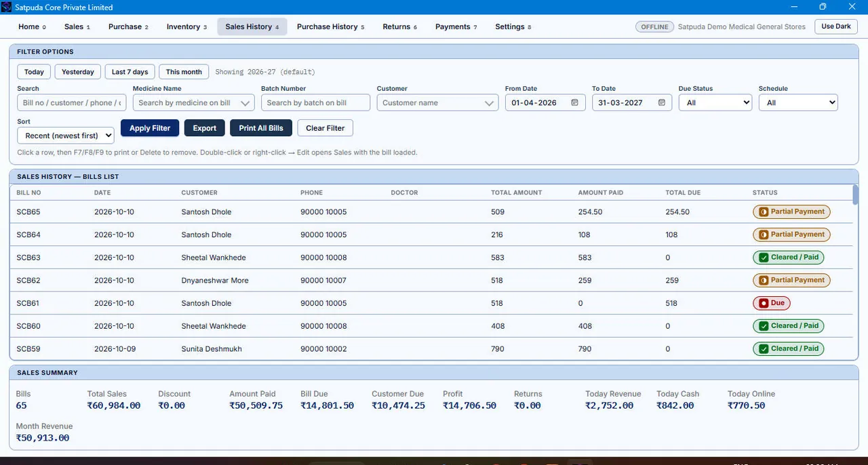Focus the Batch Number search field
The width and height of the screenshot is (868, 465).
pos(315,103)
